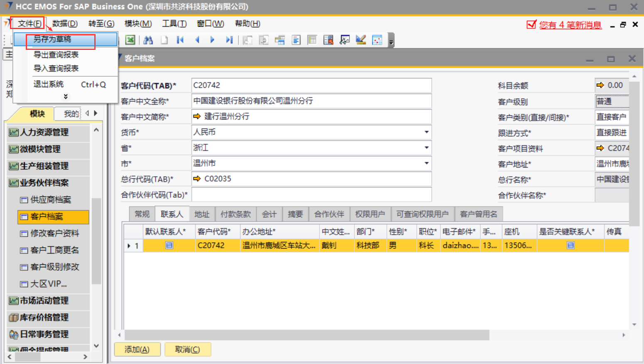Click the Excel export toolbar icon
Viewport: 644px width, 364px height.
(130, 40)
